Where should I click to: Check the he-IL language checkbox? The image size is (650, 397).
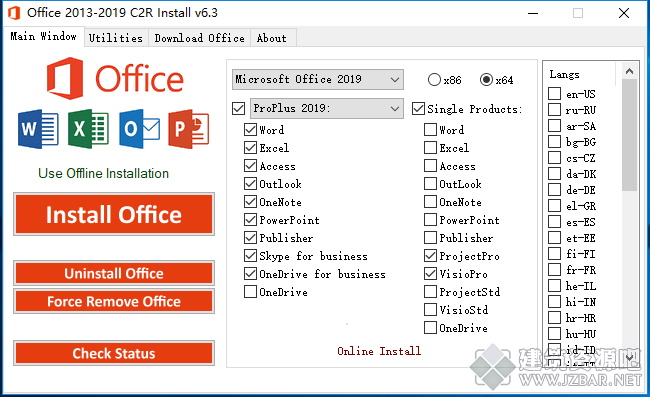click(x=555, y=286)
